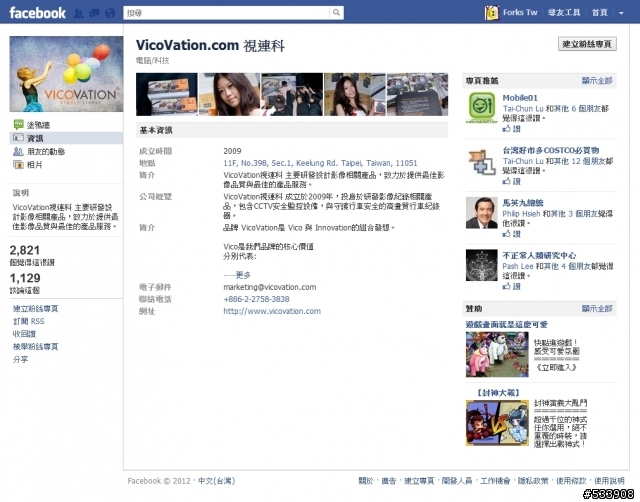Open the Photos (相片) sidebar icon
Screen dimensions: 640x502
tap(18, 165)
